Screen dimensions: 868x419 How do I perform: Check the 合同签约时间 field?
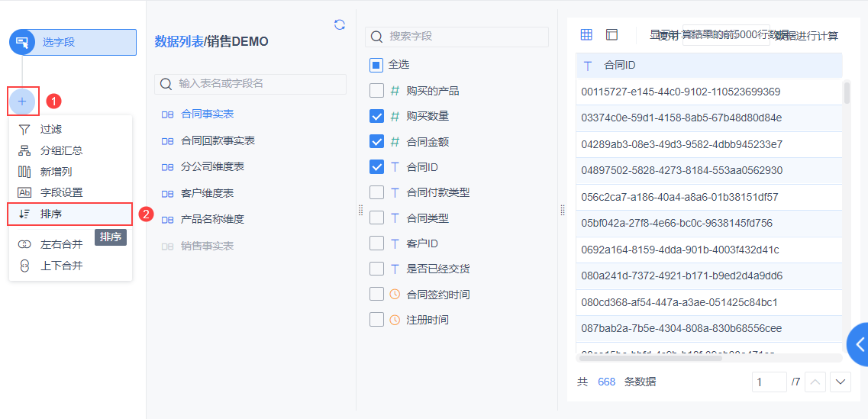click(376, 295)
